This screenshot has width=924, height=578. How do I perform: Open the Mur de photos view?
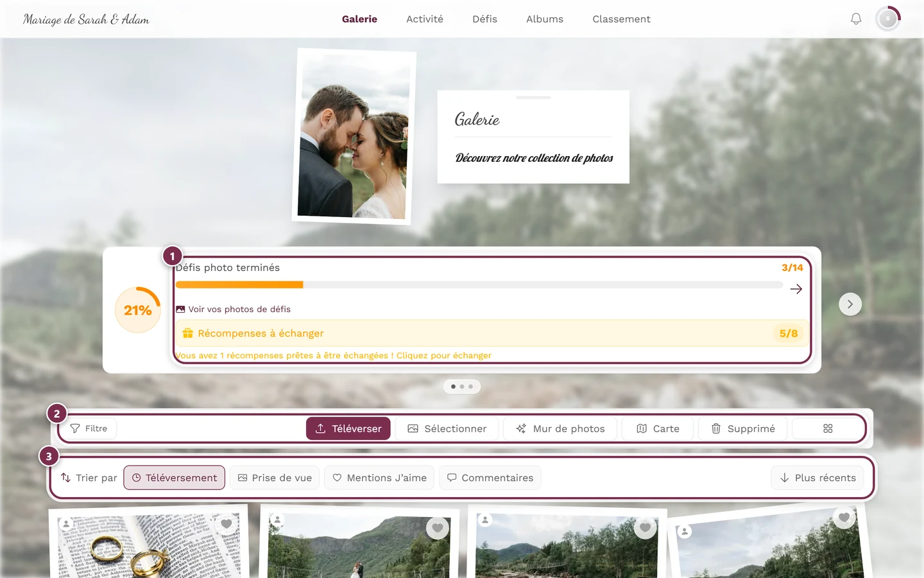pos(560,428)
